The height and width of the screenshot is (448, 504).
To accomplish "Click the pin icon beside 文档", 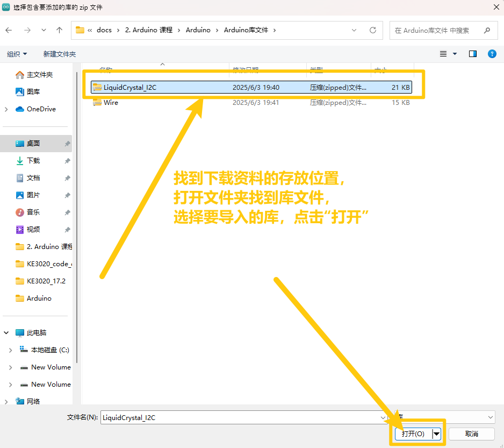I will point(67,178).
